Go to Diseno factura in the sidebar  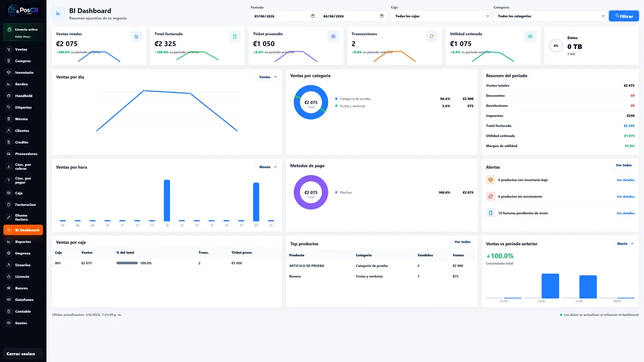click(23, 217)
